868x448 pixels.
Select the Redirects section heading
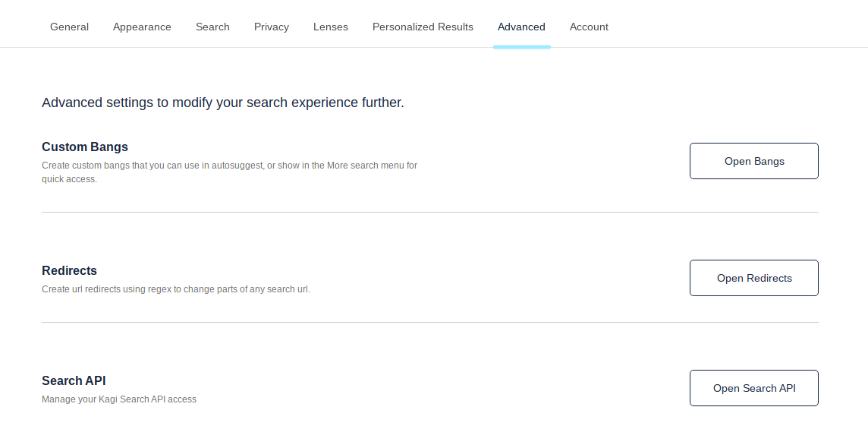(x=69, y=270)
